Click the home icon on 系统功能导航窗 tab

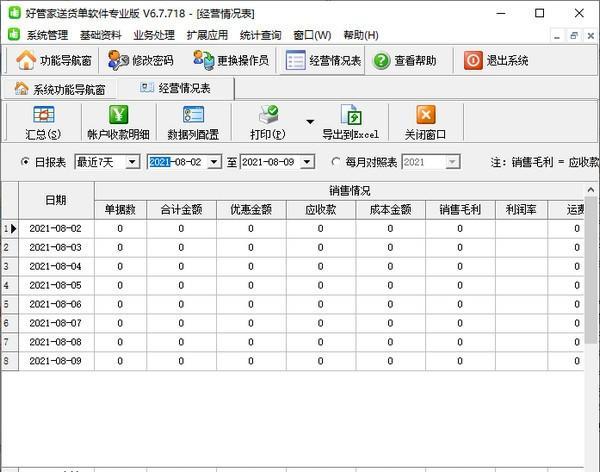coord(21,89)
